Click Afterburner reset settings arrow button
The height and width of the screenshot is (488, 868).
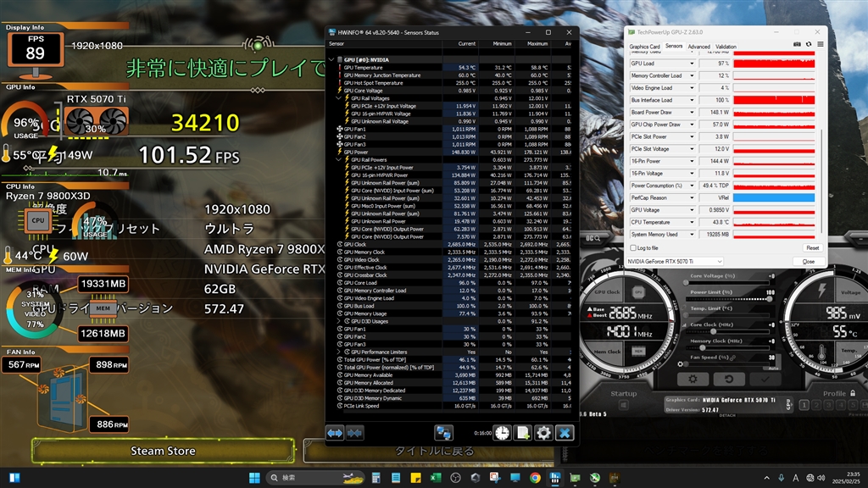[x=728, y=379]
